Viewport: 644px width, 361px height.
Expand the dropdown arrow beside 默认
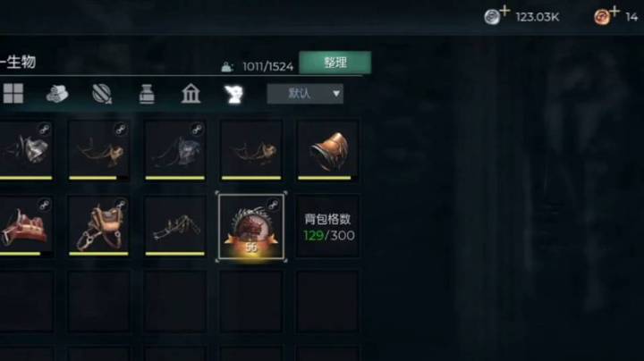click(336, 94)
